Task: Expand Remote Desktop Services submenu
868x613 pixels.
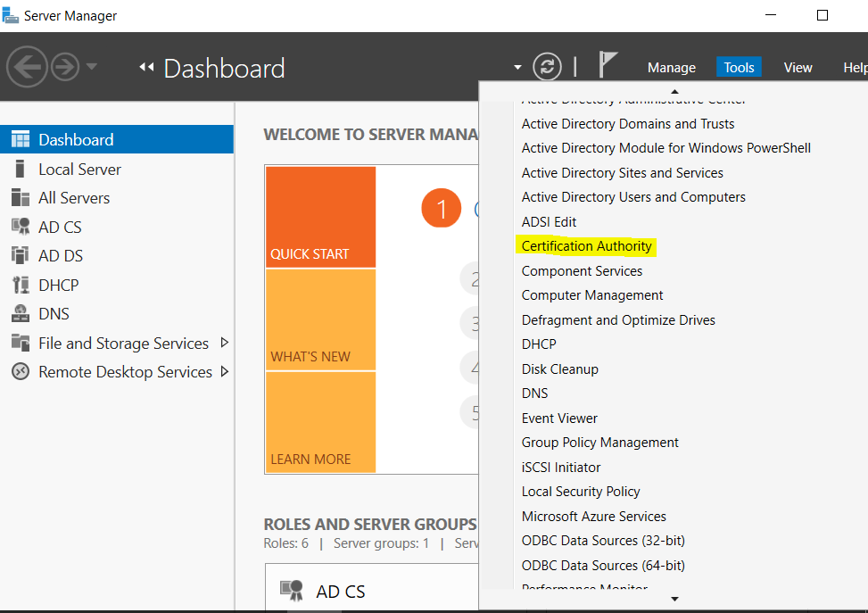Action: pos(224,371)
